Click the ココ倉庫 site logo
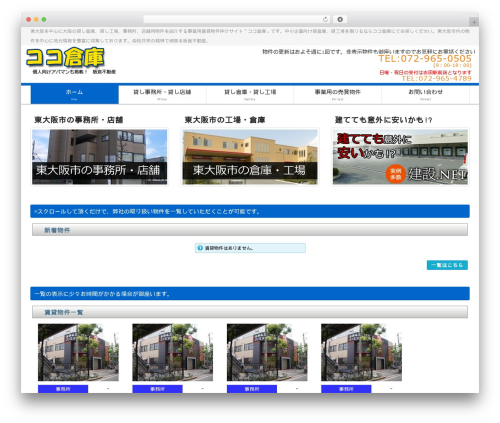 tap(65, 57)
